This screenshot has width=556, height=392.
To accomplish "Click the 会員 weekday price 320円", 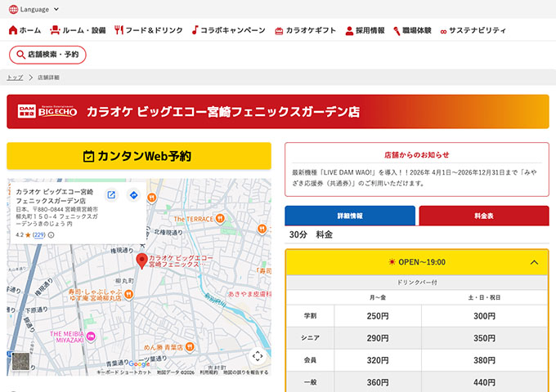I will tap(378, 360).
